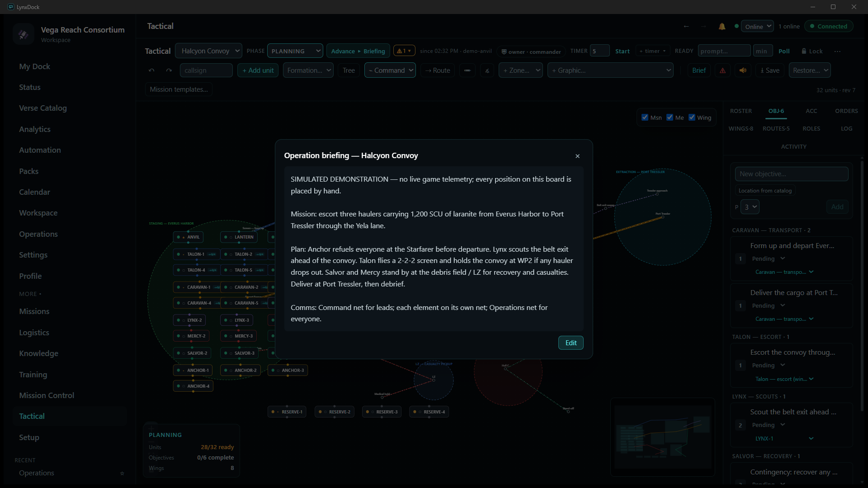Click the Location from catalog button
The image size is (868, 488).
point(765,191)
